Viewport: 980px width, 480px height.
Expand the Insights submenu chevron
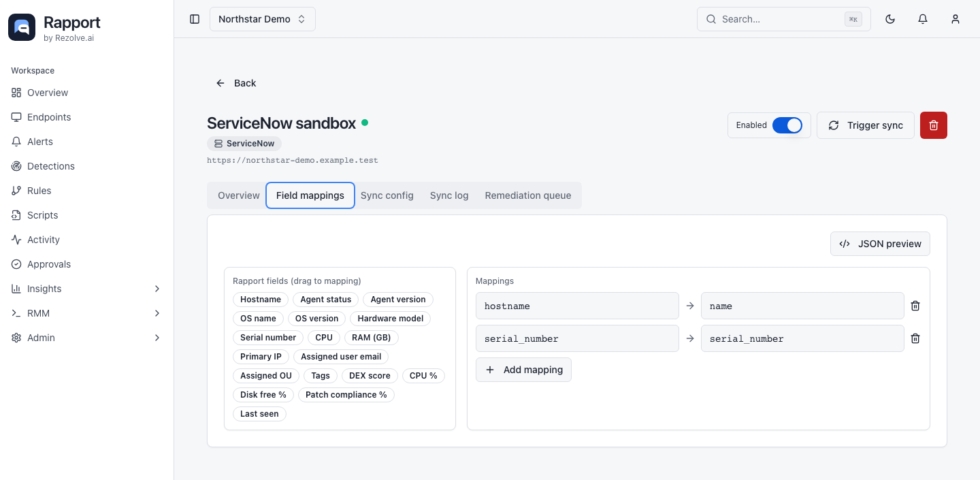157,289
